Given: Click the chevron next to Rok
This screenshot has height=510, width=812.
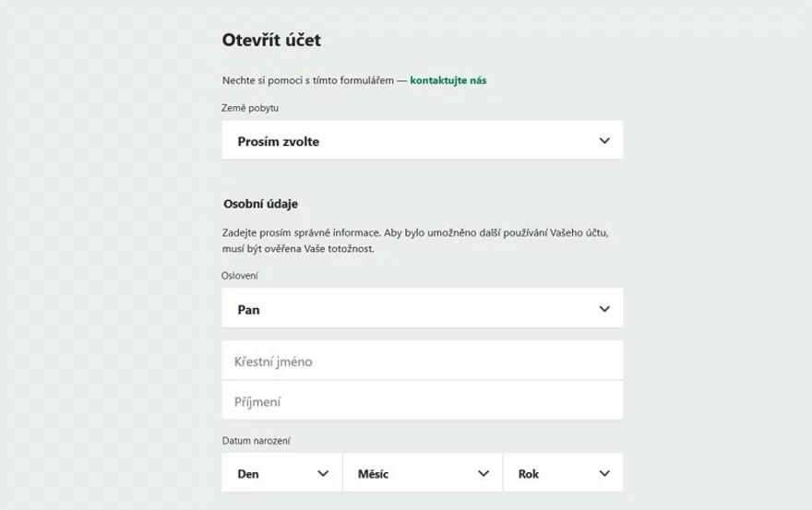Looking at the screenshot, I should click(604, 473).
